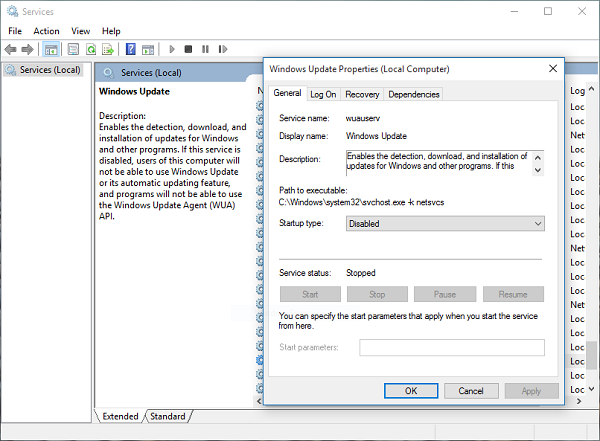Select Services (Local) in the console tree
The width and height of the screenshot is (600, 441).
click(x=43, y=70)
